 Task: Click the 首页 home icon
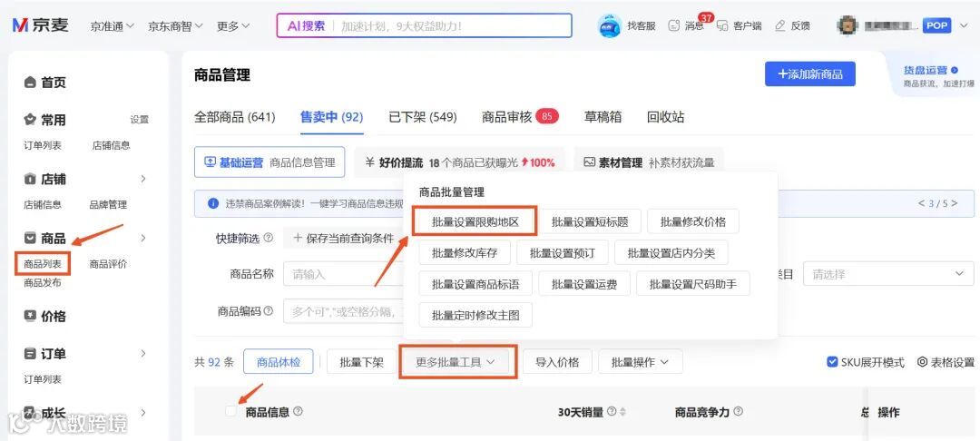[29, 83]
